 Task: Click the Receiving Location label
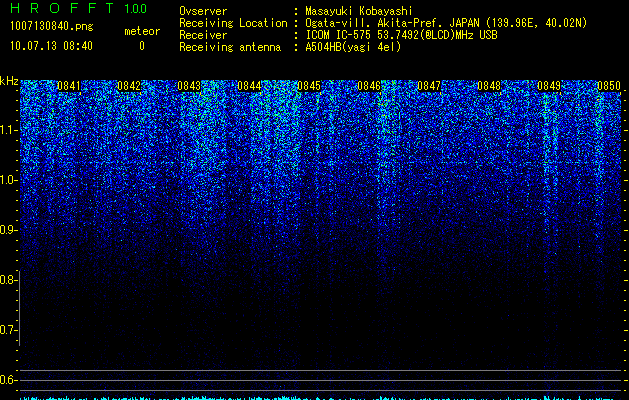(233, 23)
